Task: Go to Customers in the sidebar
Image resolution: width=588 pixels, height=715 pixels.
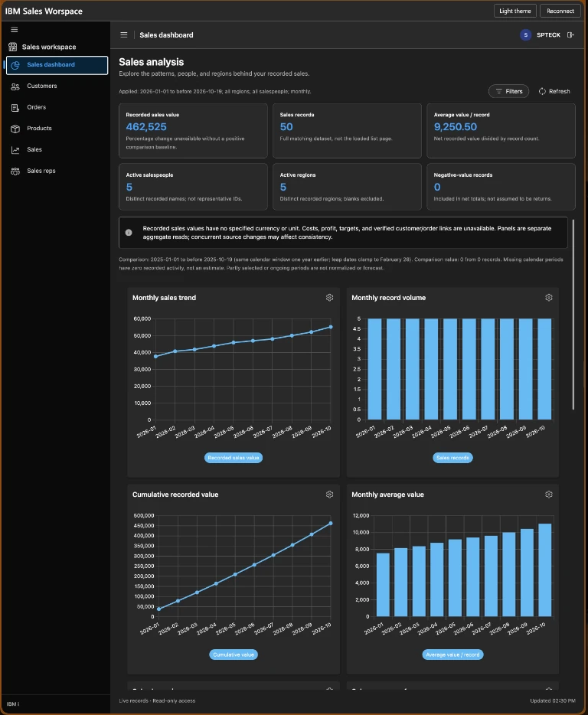Action: point(57,87)
